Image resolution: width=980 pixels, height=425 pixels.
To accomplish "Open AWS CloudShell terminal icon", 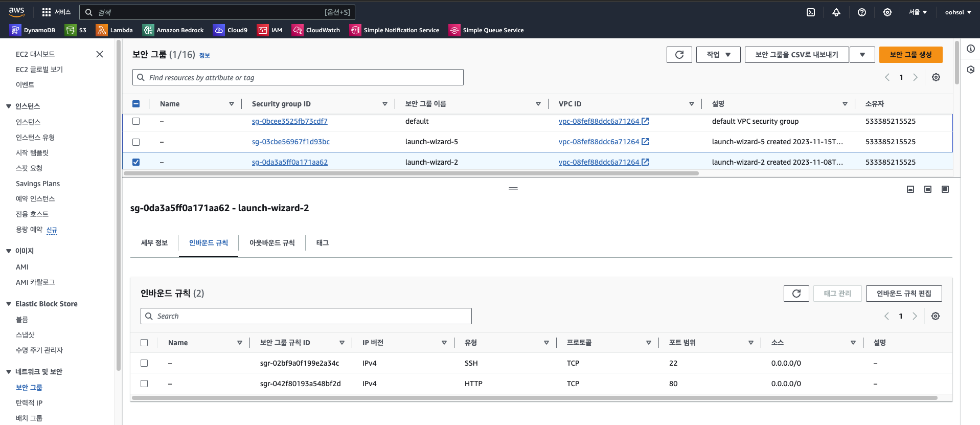I will (811, 12).
